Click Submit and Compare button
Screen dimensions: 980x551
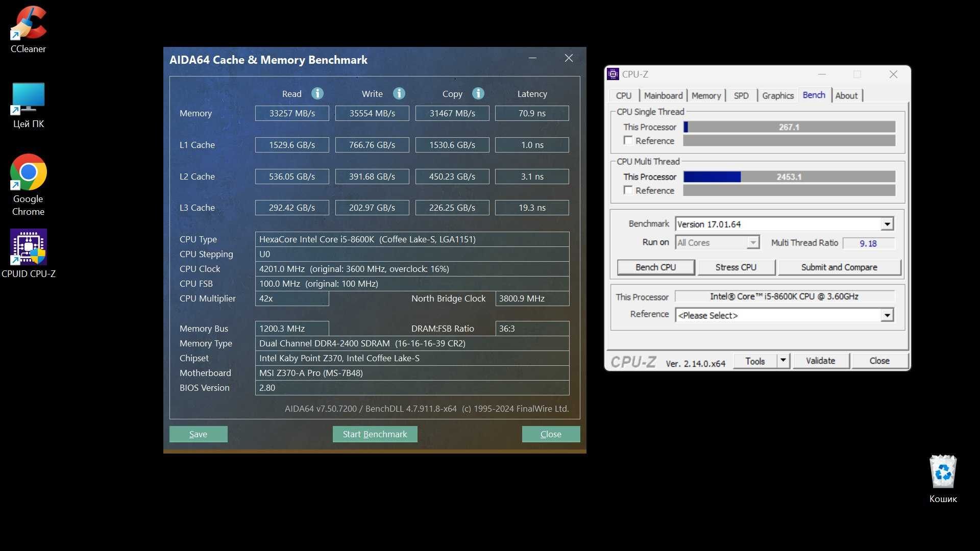point(839,267)
